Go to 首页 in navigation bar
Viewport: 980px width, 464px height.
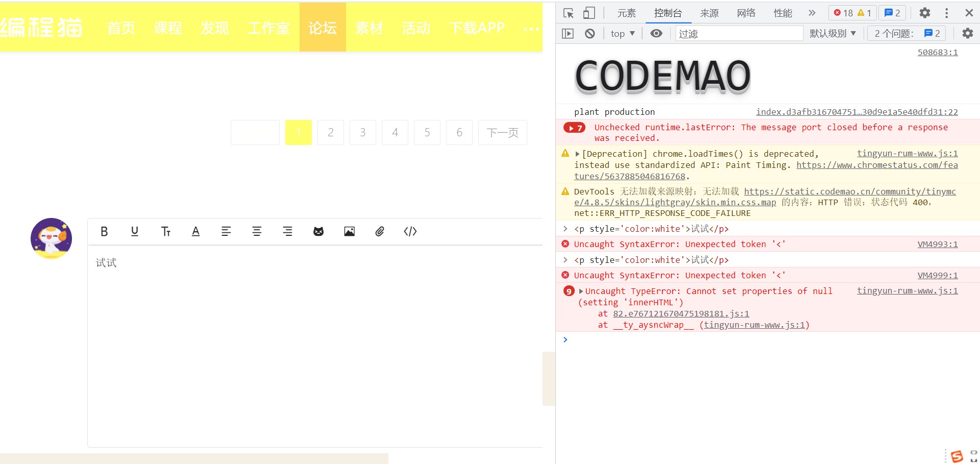point(121,28)
